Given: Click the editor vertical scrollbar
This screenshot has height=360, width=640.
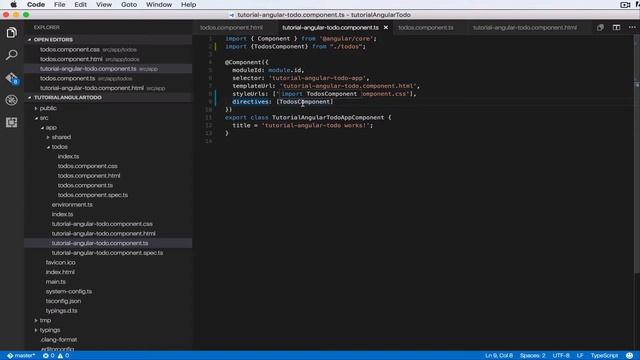Looking at the screenshot, I should 637,155.
